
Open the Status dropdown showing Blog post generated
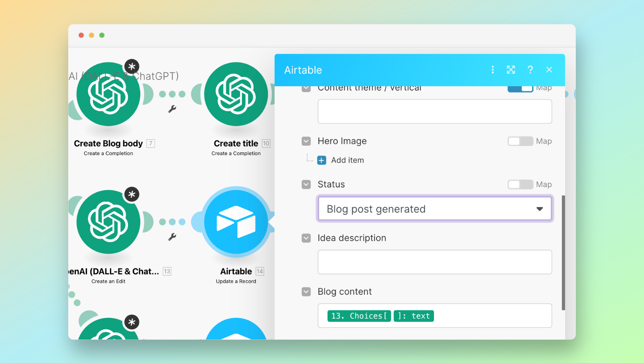coord(434,209)
